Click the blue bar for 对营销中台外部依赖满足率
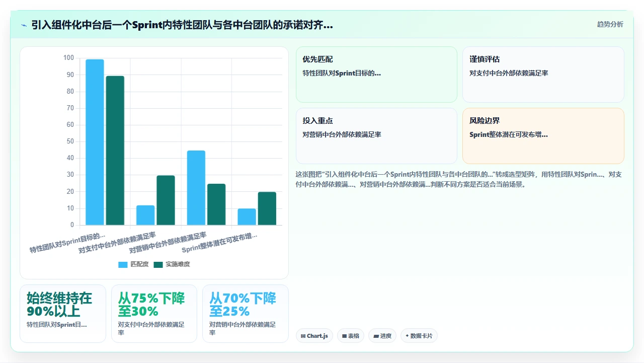 [x=196, y=188]
